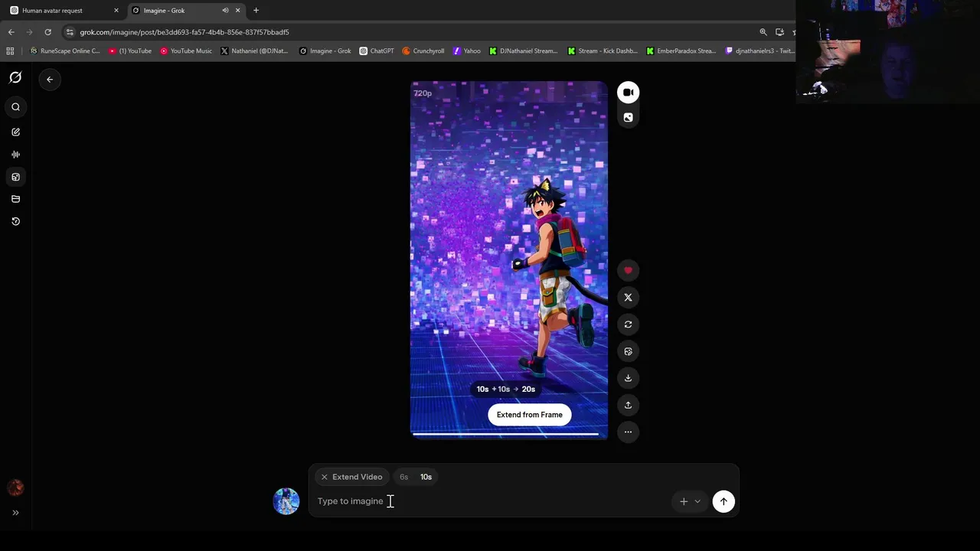Open the apps grid in bookmarks bar

10,51
